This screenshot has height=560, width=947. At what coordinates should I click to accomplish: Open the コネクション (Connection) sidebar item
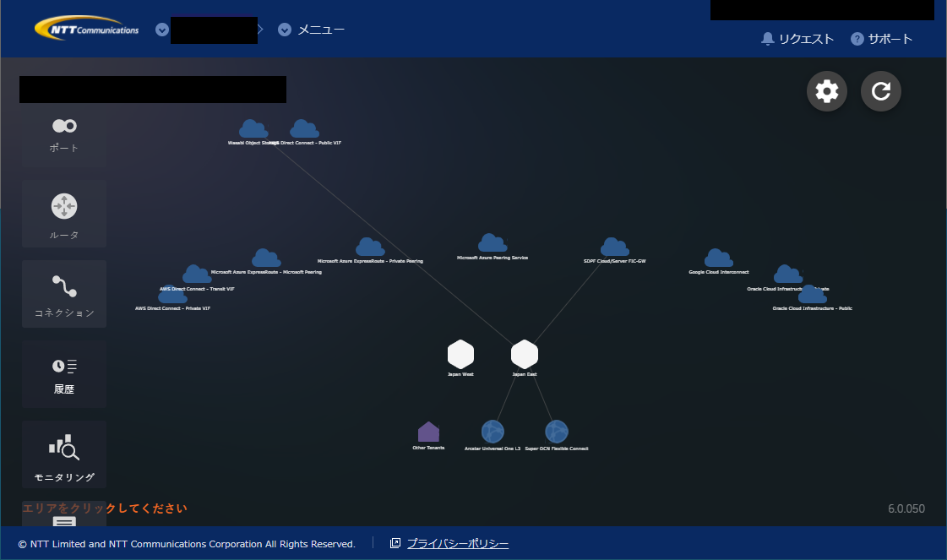click(x=64, y=294)
